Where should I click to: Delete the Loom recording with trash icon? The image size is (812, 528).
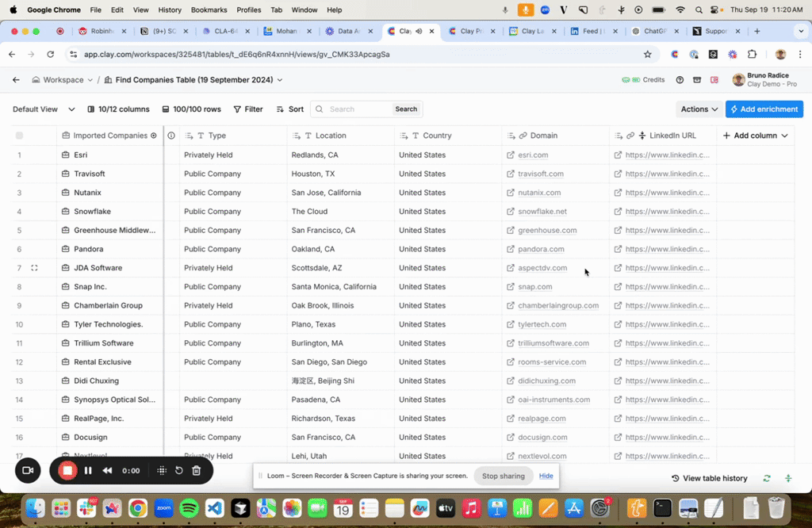click(197, 470)
